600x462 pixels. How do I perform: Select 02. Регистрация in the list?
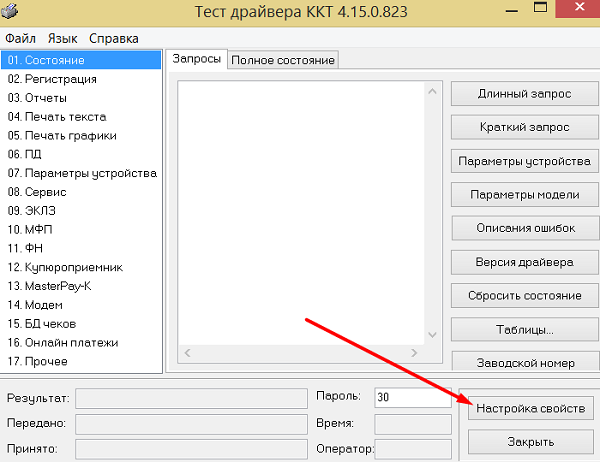pyautogui.click(x=81, y=79)
